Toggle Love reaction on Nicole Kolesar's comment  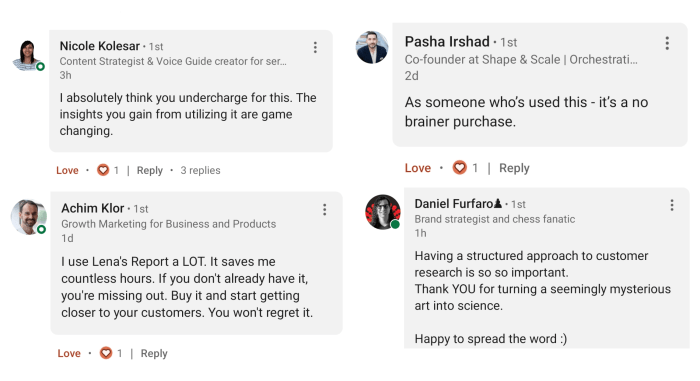tap(67, 170)
